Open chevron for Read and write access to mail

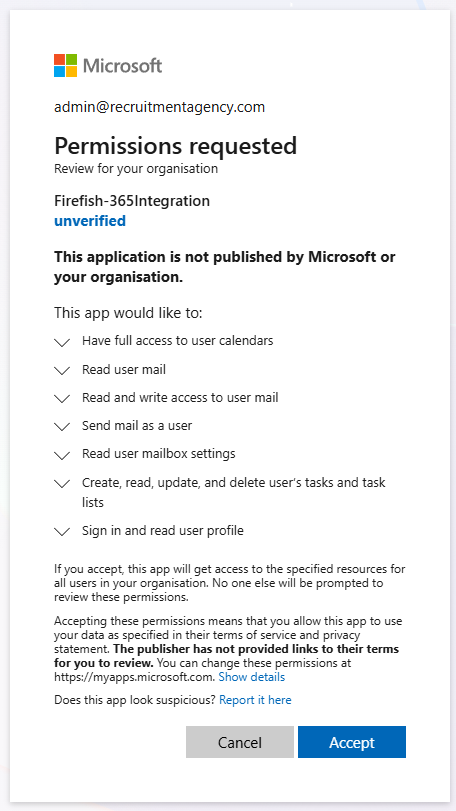click(x=62, y=399)
